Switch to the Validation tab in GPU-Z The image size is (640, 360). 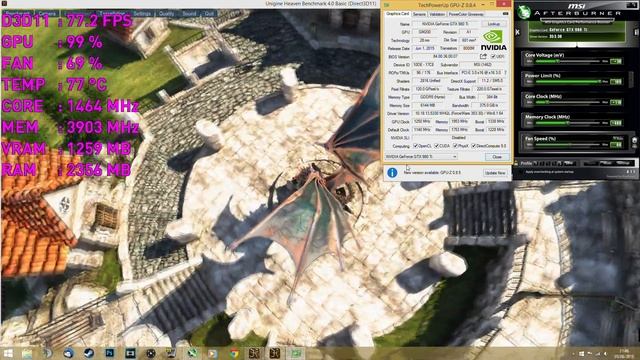(437, 14)
